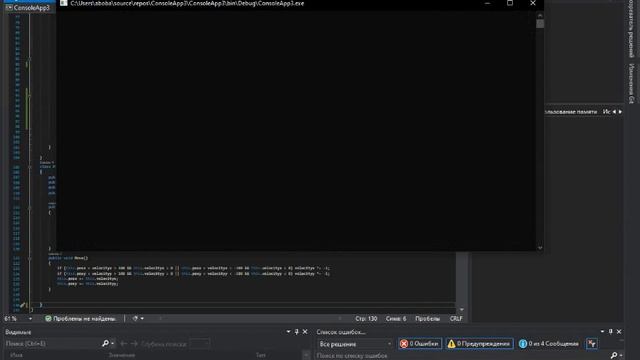The image size is (640, 360).
Task: Open the Обозреватель решений side tab
Action: (x=632, y=29)
